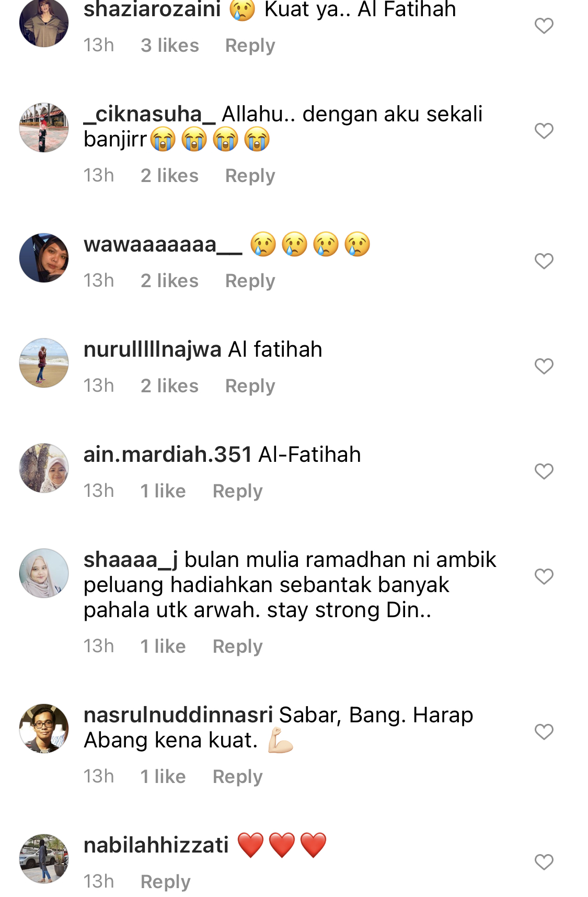Open wawaaaaaaa__ profile picture
The height and width of the screenshot is (897, 588).
pyautogui.click(x=44, y=258)
